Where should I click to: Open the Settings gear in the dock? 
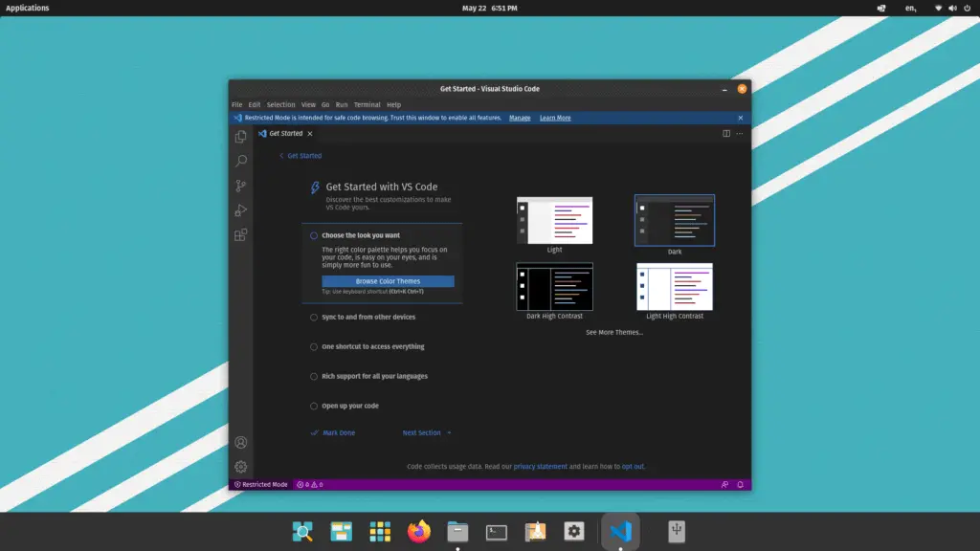pyautogui.click(x=574, y=532)
